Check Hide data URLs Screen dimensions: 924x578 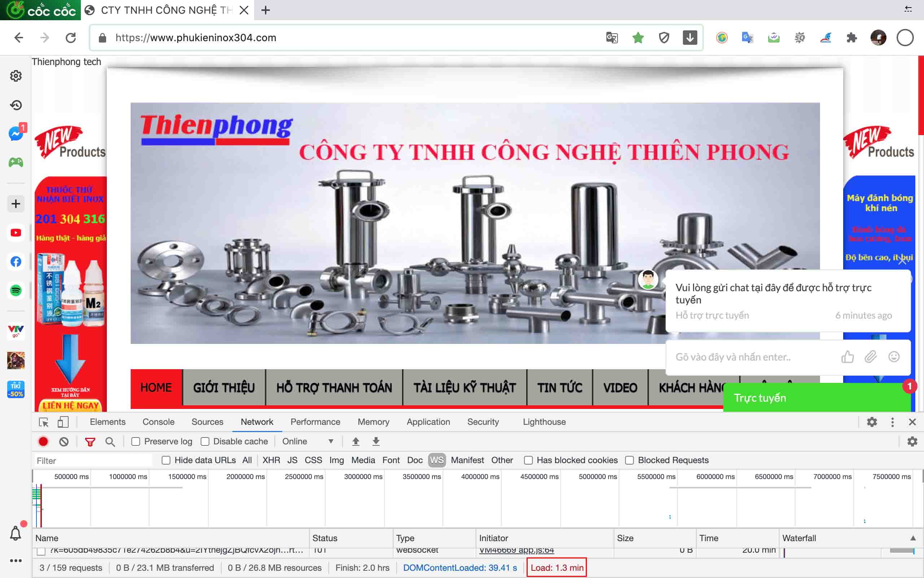tap(166, 460)
